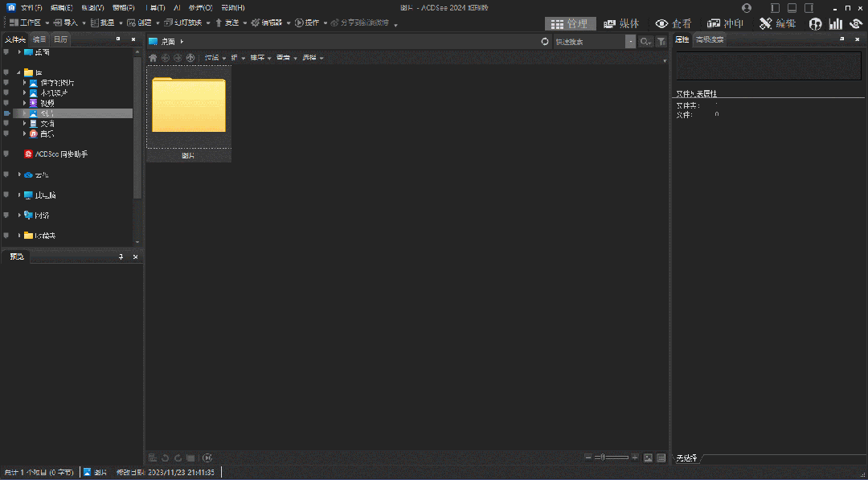Select the 收藏夹 (Favorites) tree item
Image resolution: width=868 pixels, height=480 pixels.
click(x=40, y=236)
